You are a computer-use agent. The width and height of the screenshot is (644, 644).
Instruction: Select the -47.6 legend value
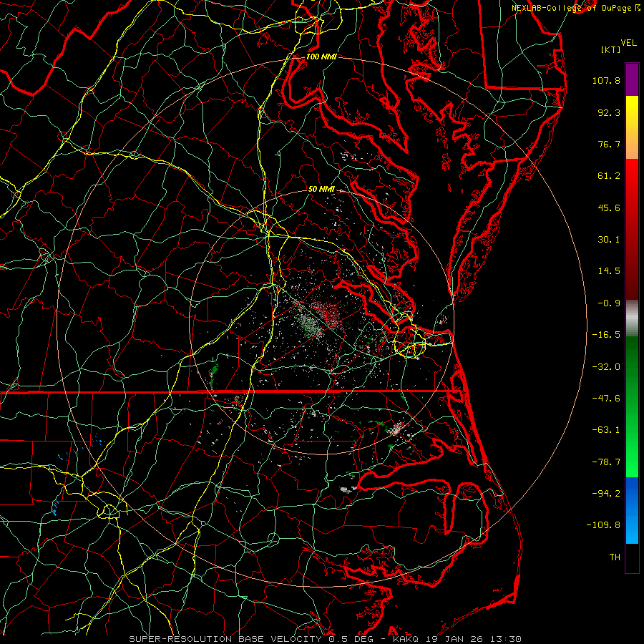606,399
